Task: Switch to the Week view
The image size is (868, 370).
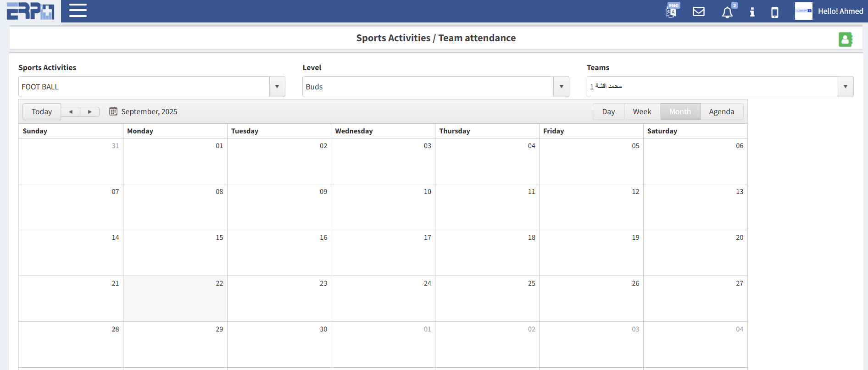Action: (x=642, y=111)
